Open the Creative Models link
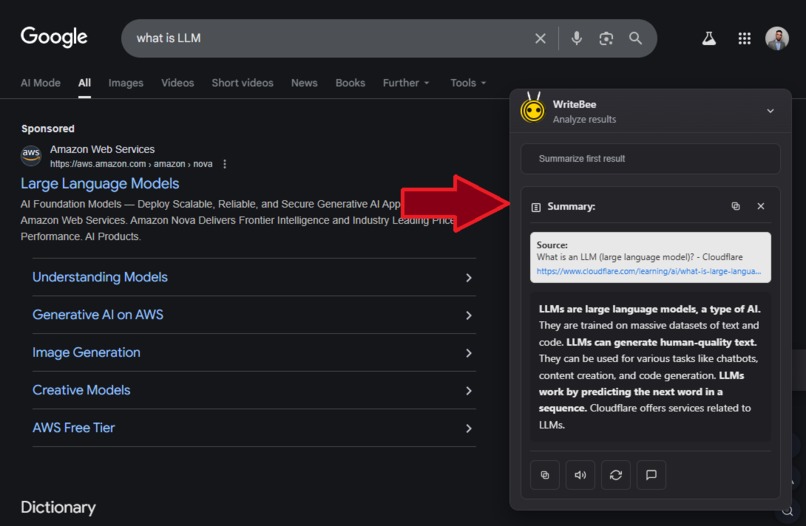This screenshot has width=806, height=526. 81,390
